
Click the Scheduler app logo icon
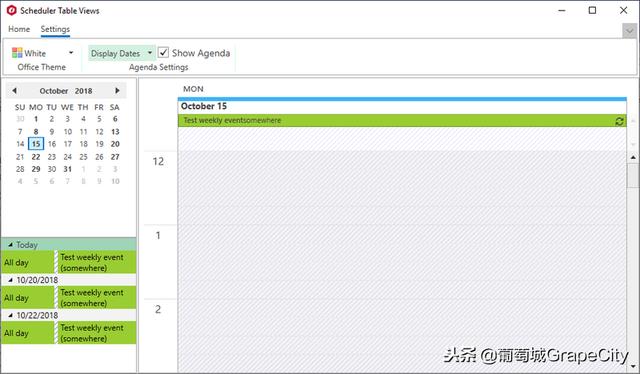pyautogui.click(x=11, y=10)
